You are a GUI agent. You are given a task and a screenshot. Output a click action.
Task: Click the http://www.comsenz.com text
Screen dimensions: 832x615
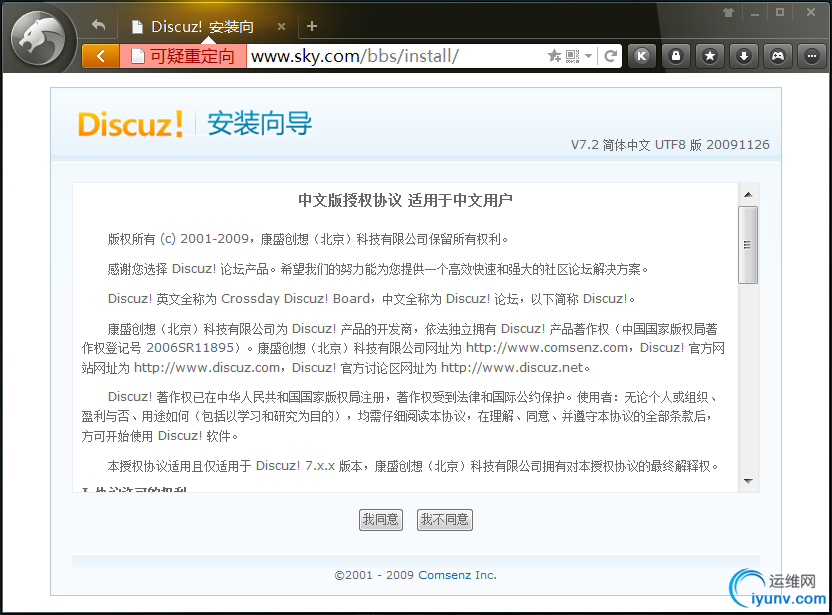(547, 348)
